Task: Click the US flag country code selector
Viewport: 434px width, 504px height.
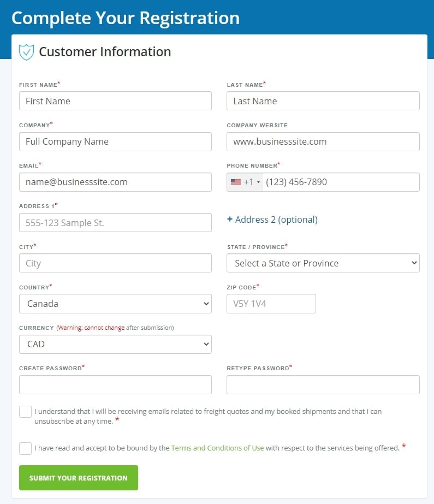Action: click(x=245, y=182)
